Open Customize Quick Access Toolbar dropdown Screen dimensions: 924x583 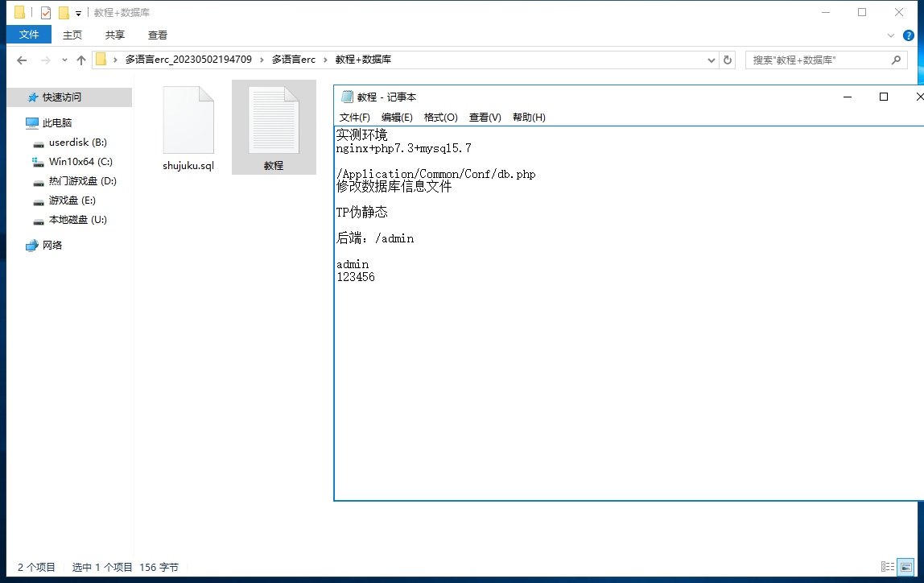(x=78, y=14)
